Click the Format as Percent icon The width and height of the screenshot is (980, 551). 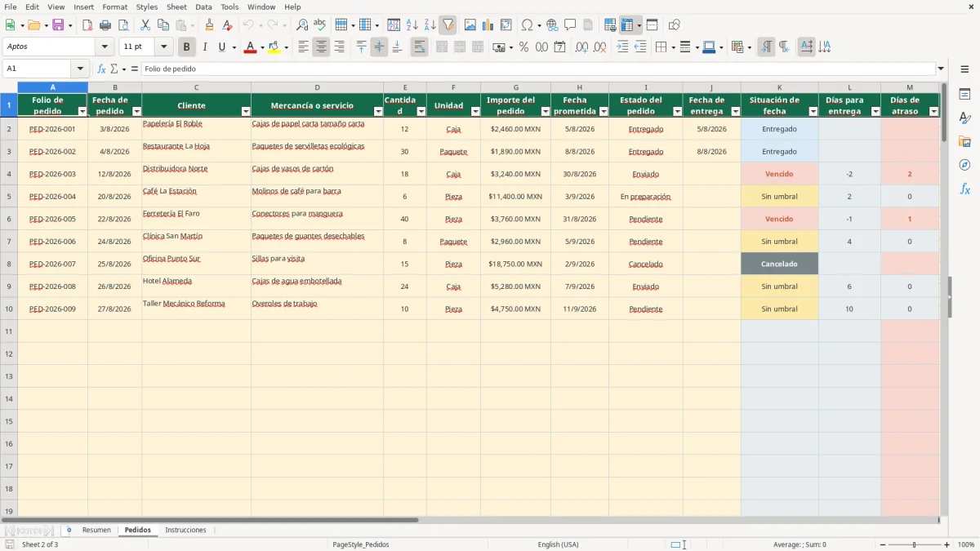pyautogui.click(x=524, y=47)
